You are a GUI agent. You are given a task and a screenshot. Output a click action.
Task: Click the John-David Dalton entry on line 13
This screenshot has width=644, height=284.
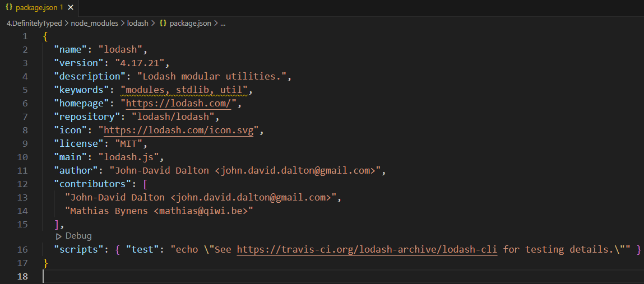201,197
